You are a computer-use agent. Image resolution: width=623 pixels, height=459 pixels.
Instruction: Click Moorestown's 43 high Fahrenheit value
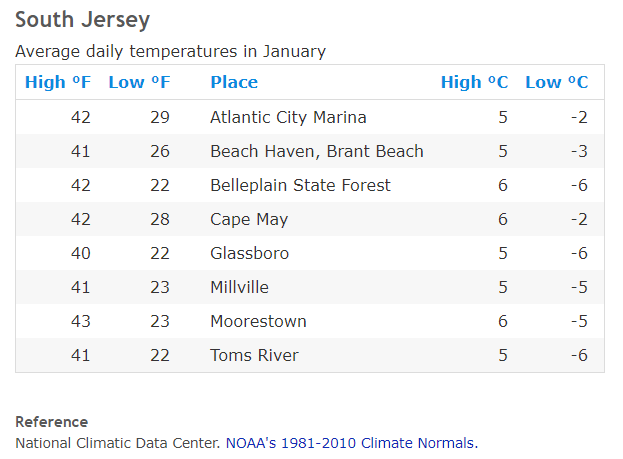(81, 321)
